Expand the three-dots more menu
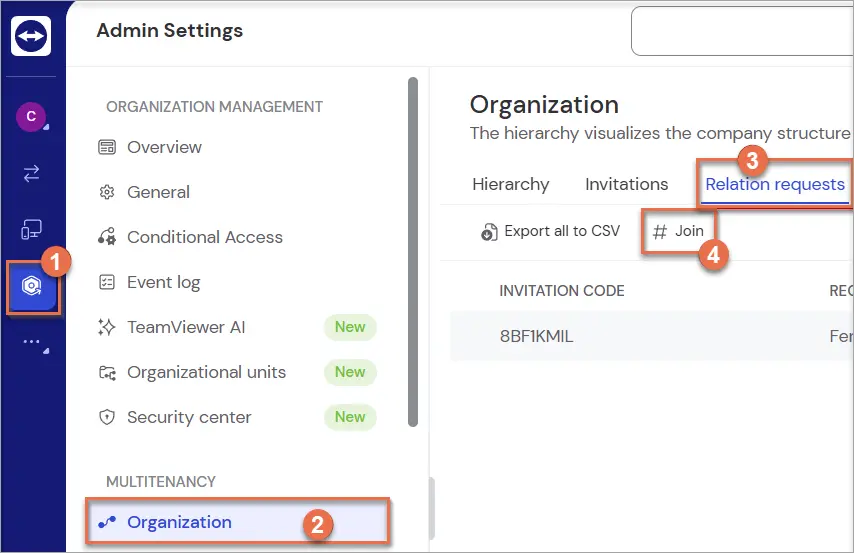 (32, 342)
